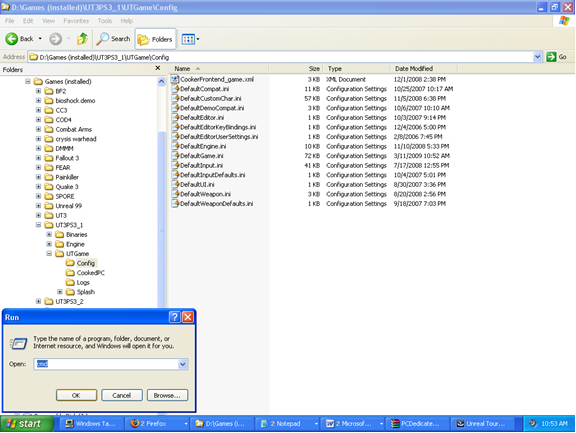This screenshot has width=576, height=433.
Task: Select the CookedPC folder in tree
Action: [85, 273]
